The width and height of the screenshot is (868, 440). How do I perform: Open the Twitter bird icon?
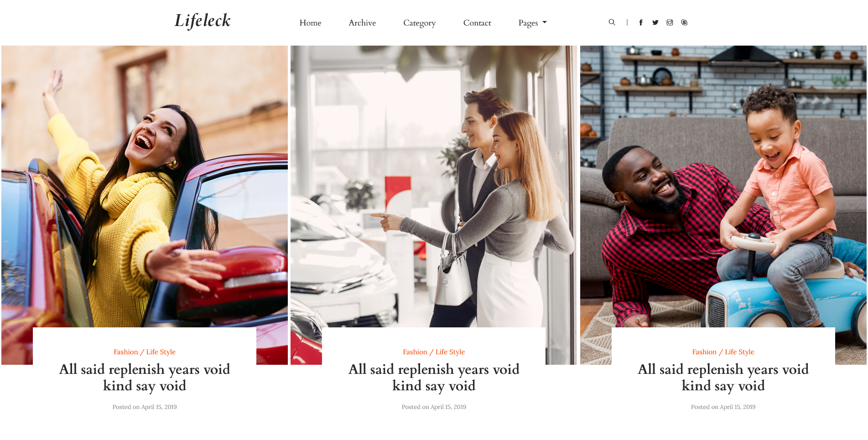pos(655,22)
